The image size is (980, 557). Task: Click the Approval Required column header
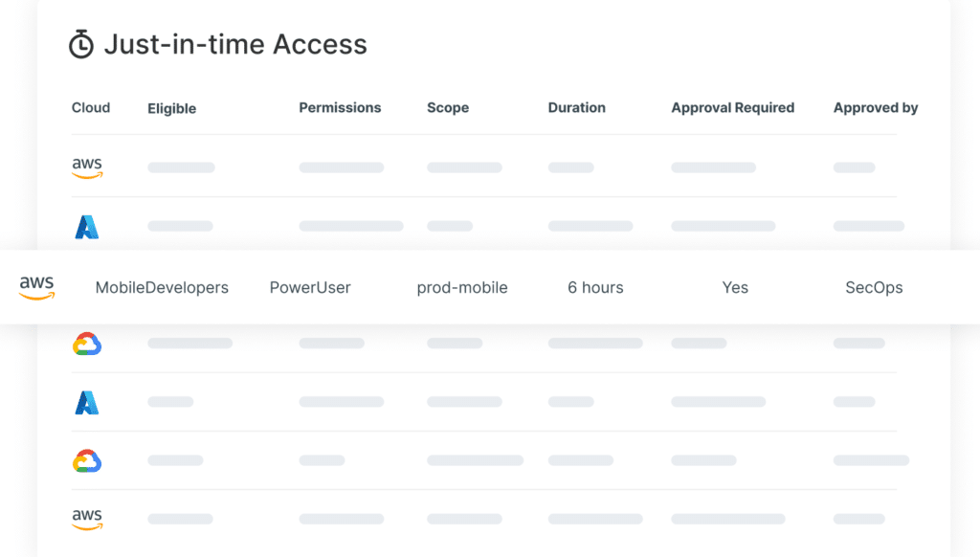(x=733, y=107)
